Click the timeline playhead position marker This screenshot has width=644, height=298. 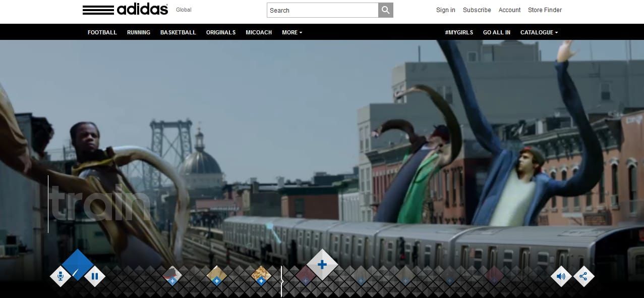281,281
